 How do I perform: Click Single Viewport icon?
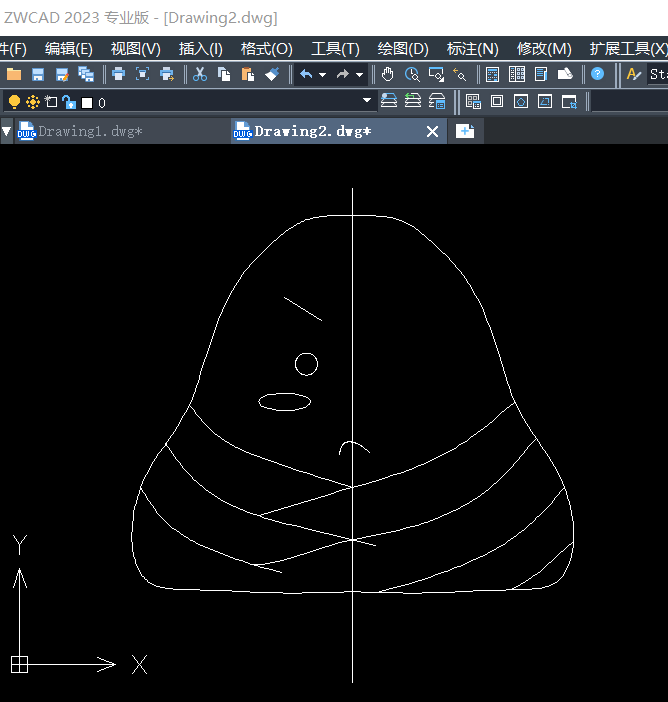click(497, 101)
